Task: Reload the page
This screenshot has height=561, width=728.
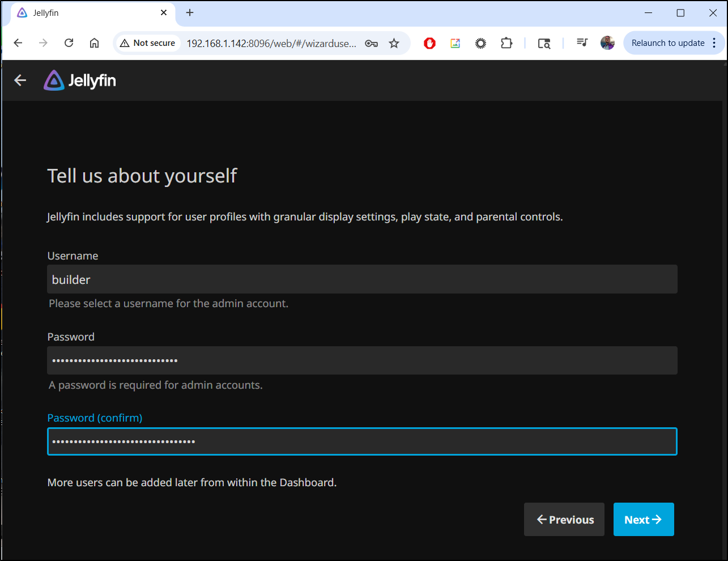Action: 69,43
